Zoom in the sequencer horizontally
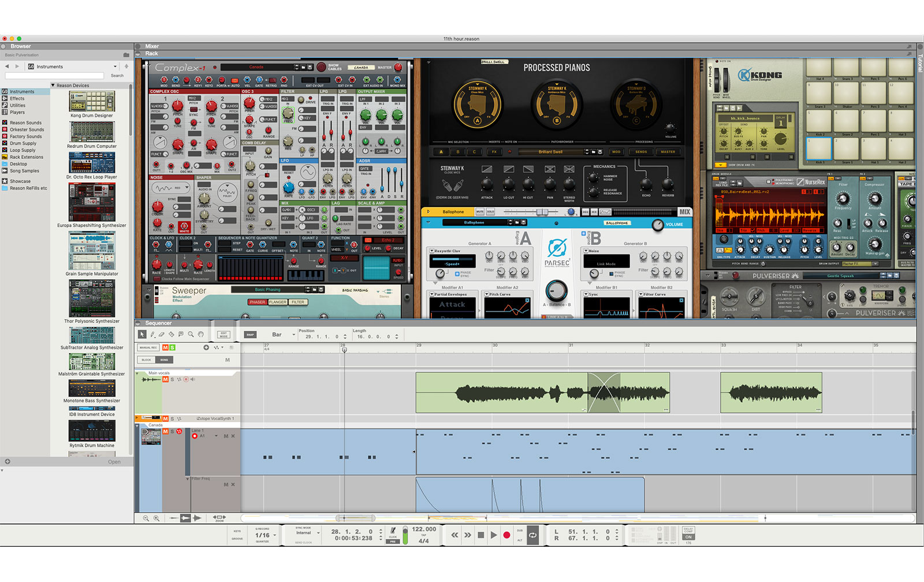924x582 pixels. tap(156, 518)
